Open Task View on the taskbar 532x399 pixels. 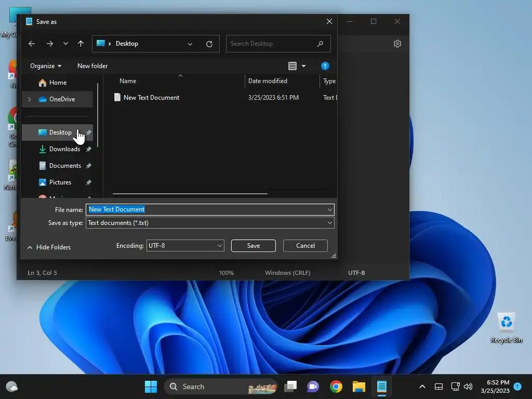point(290,387)
